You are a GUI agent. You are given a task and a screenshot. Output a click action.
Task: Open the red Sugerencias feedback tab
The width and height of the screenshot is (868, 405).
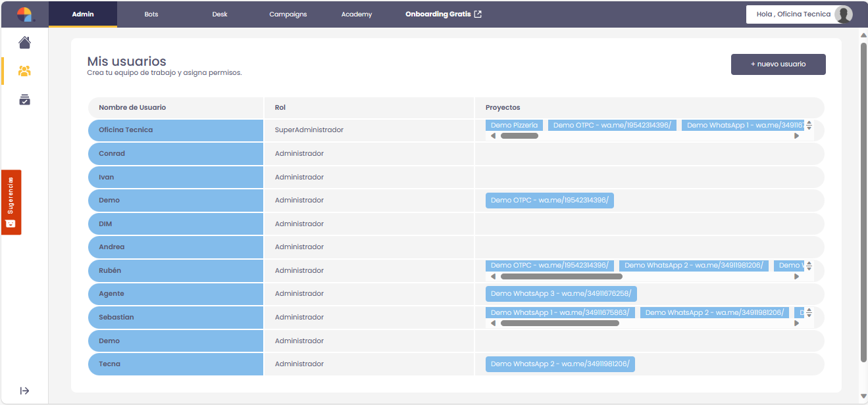[x=11, y=202]
